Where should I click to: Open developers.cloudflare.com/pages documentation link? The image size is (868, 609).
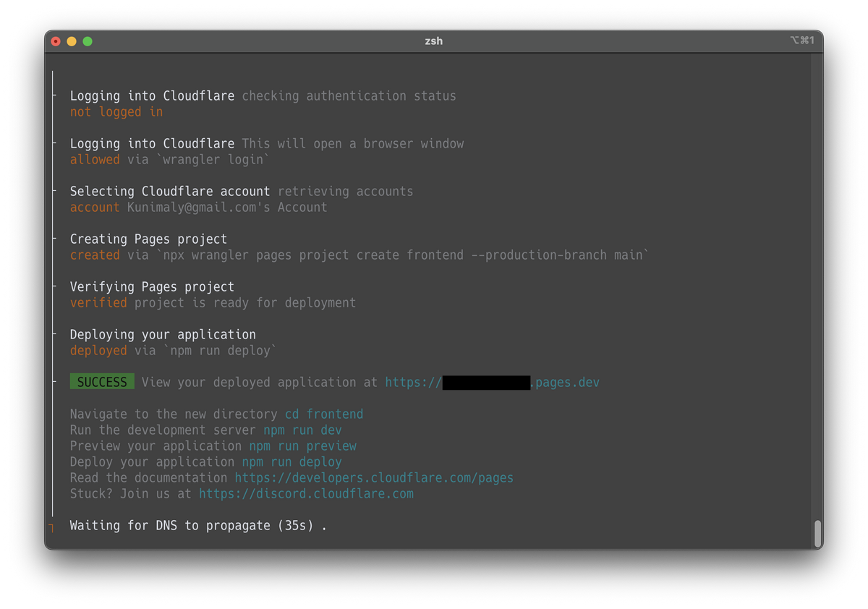pos(374,478)
